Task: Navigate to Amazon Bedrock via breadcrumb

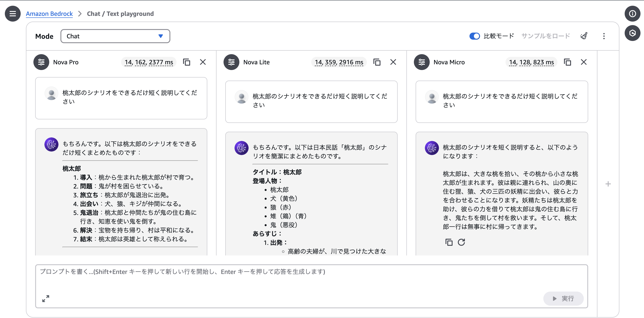Action: pyautogui.click(x=49, y=13)
